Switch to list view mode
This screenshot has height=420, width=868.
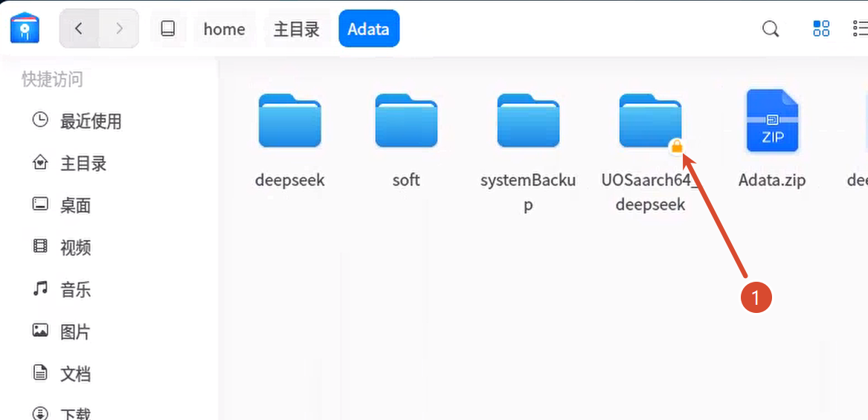pyautogui.click(x=861, y=28)
